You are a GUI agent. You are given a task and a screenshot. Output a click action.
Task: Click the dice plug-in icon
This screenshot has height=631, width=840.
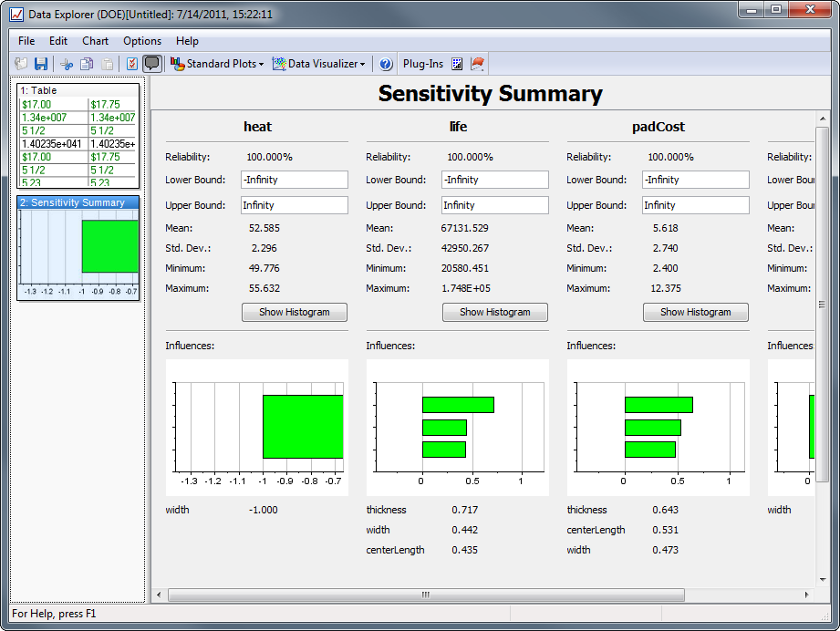pyautogui.click(x=457, y=64)
